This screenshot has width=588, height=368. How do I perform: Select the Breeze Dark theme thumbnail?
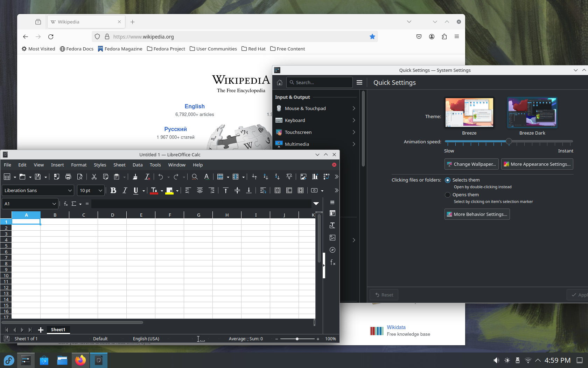tap(532, 113)
